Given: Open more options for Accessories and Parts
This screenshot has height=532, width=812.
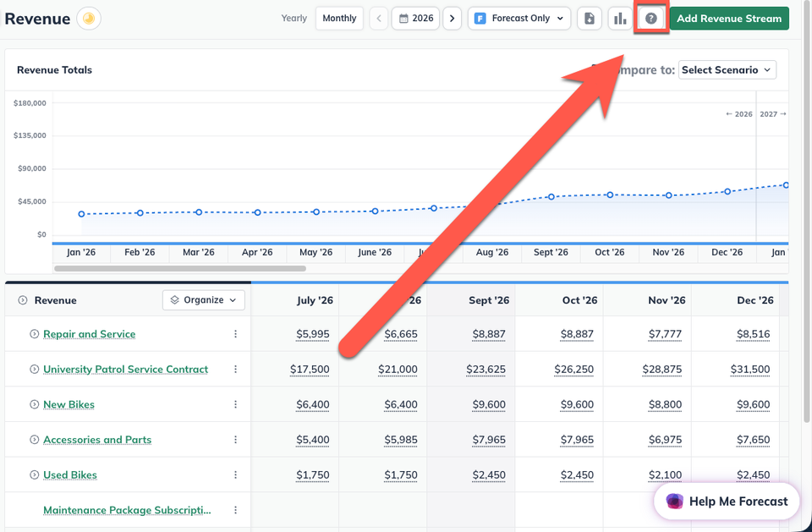Looking at the screenshot, I should point(236,440).
